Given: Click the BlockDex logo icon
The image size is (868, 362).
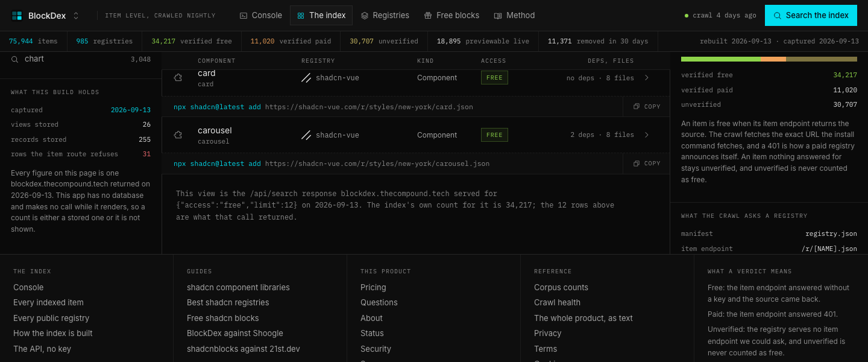Looking at the screenshot, I should click(x=17, y=16).
